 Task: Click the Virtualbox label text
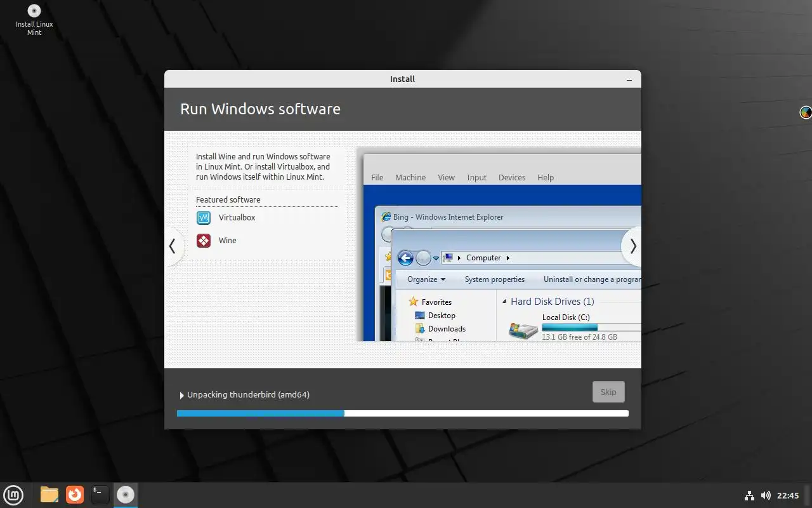(x=237, y=218)
